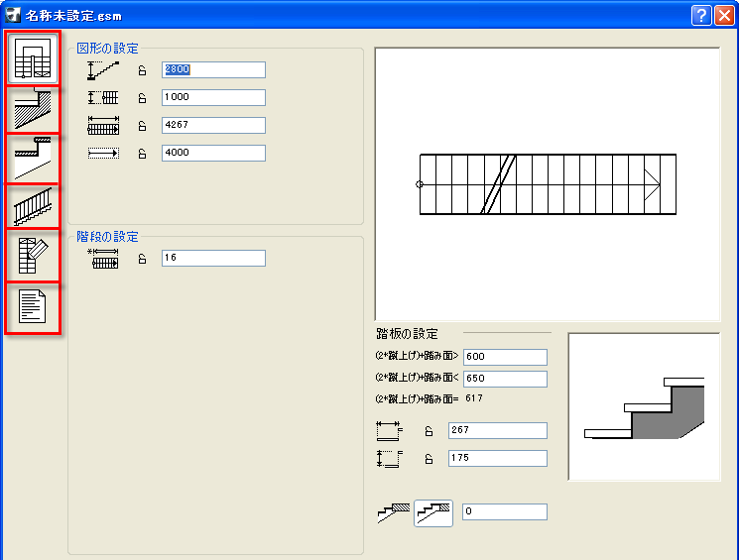Open the listing document tab
739x560 pixels.
(33, 307)
